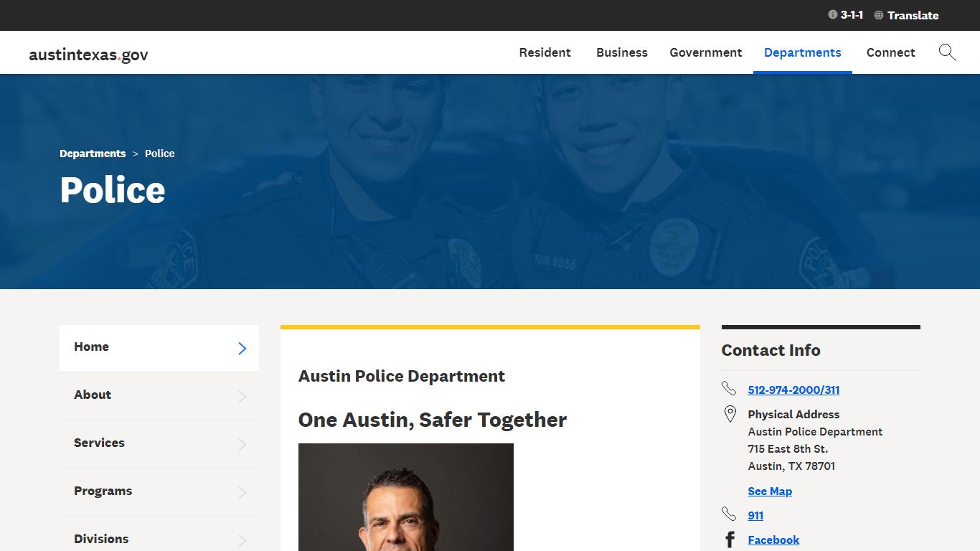980x551 pixels.
Task: Expand the Services sidebar chevron
Action: click(x=242, y=445)
